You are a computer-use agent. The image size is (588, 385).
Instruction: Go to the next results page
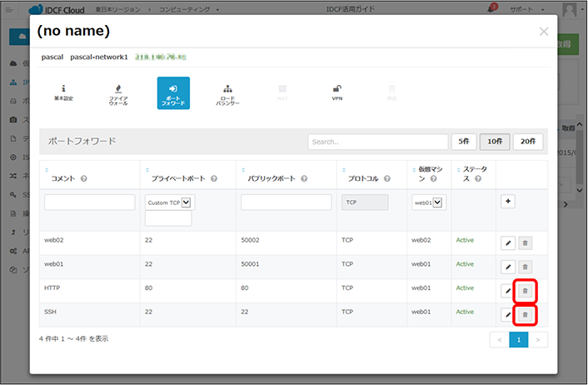538,340
